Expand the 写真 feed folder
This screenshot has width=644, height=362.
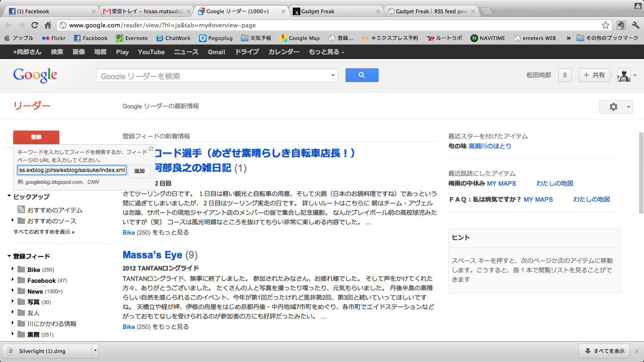(13, 302)
